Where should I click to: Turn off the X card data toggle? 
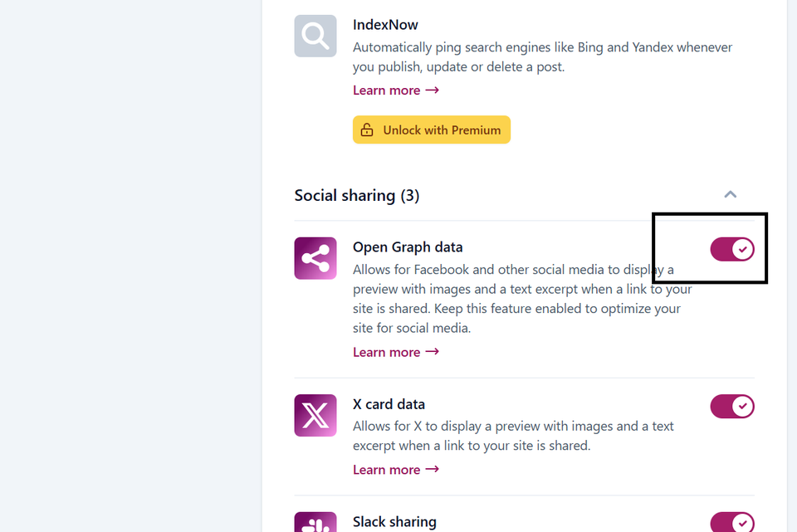tap(732, 406)
